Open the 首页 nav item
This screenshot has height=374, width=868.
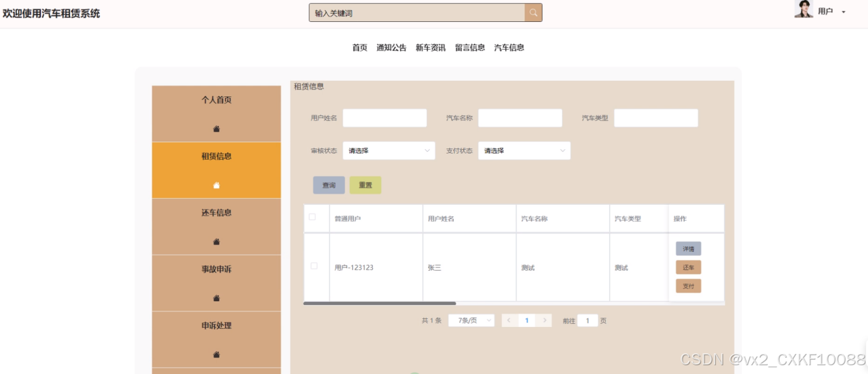coord(360,48)
